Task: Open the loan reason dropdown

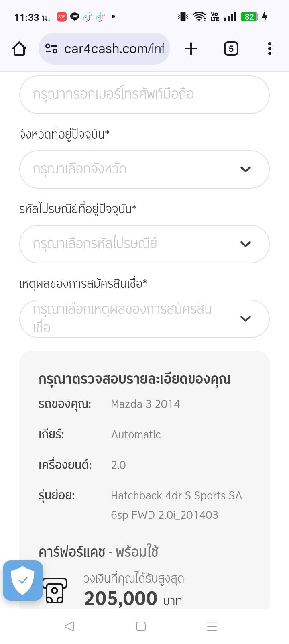Action: [136, 319]
